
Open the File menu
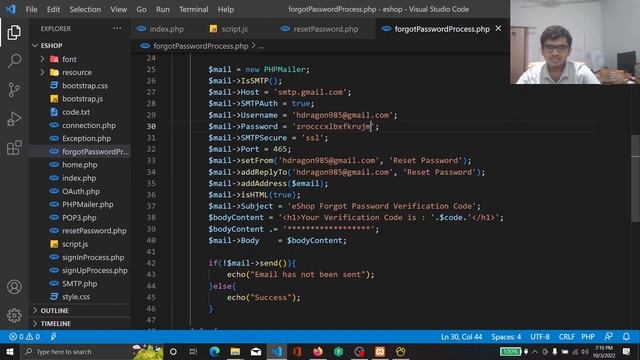pyautogui.click(x=31, y=9)
